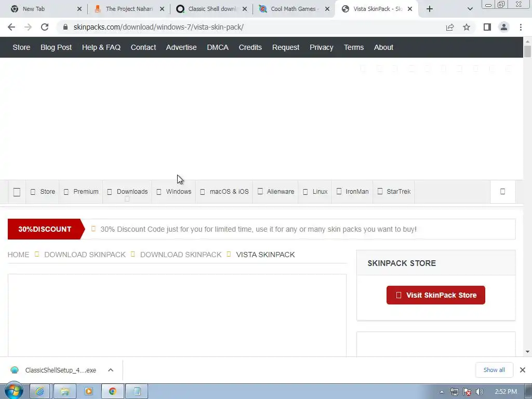Open Windows Media Player from taskbar
The width and height of the screenshot is (532, 399).
[x=89, y=392]
